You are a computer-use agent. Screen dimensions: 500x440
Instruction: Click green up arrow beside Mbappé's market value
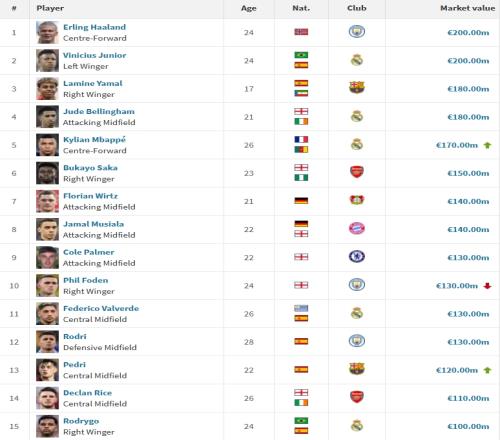487,145
